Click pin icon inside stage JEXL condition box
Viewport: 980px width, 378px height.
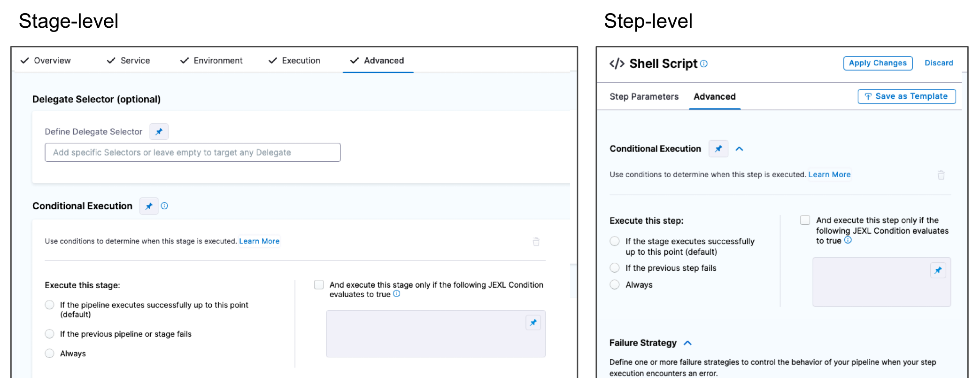pos(533,323)
